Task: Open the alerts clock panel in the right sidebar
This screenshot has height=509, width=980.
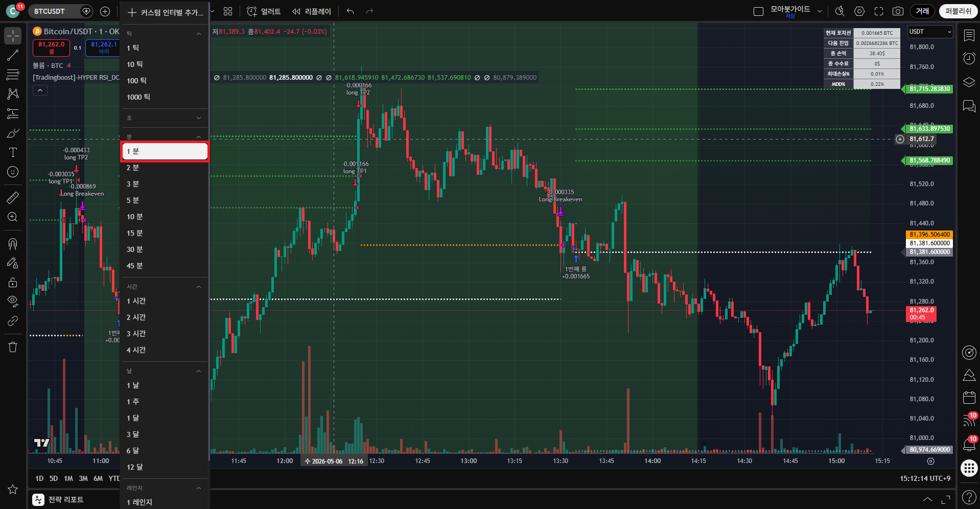Action: 969,58
